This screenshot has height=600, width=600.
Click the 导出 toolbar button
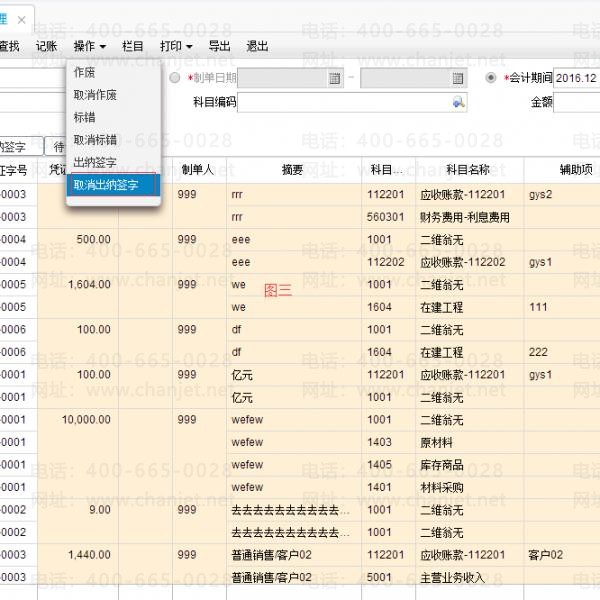pyautogui.click(x=219, y=46)
